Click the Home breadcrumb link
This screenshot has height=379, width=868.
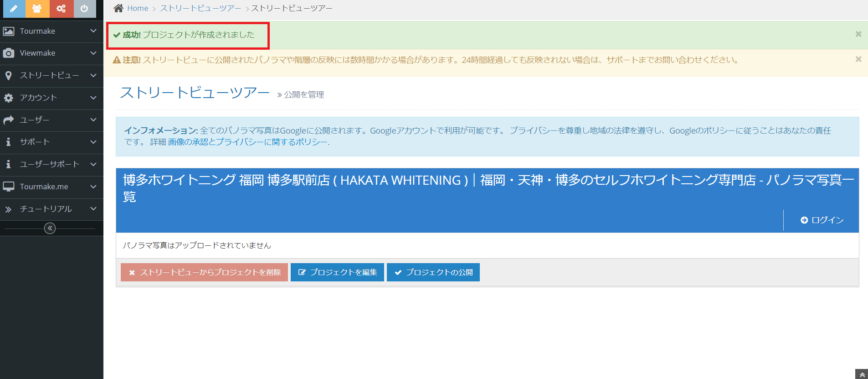point(138,8)
